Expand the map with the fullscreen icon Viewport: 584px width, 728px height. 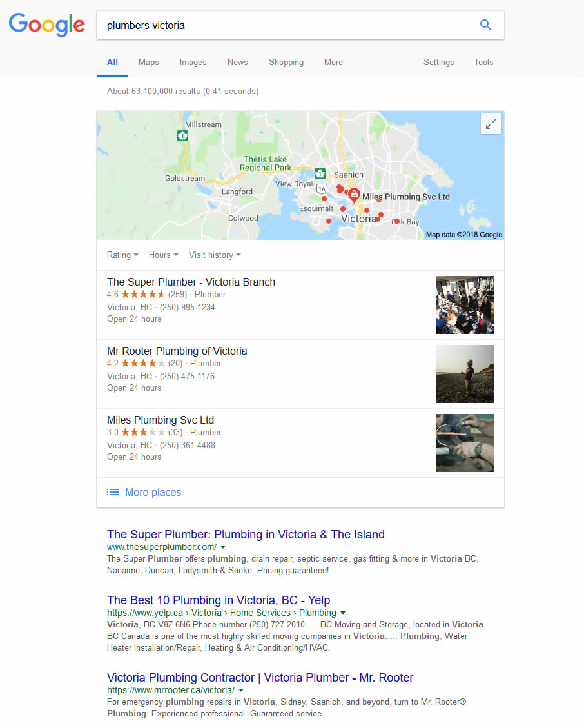pos(491,124)
